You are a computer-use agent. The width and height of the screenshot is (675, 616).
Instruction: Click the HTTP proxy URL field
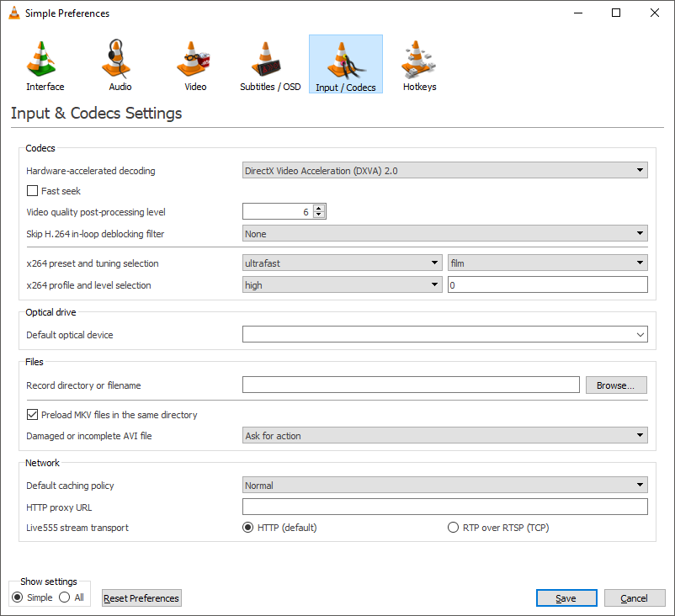(444, 507)
